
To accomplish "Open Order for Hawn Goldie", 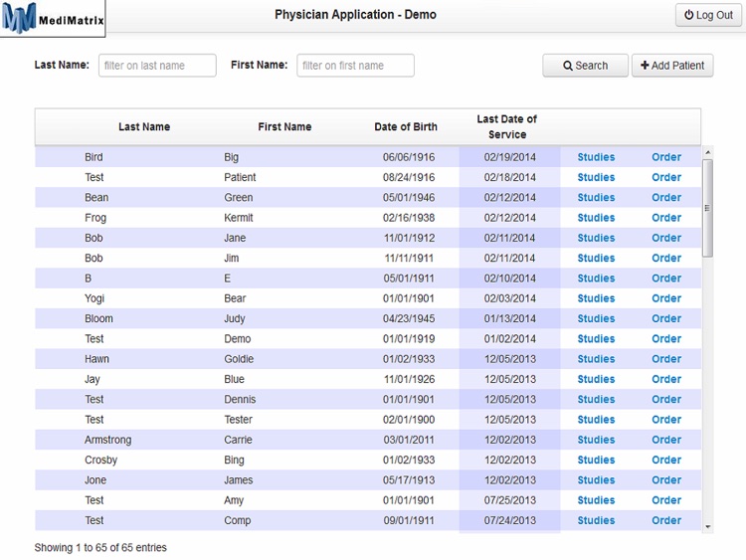I will coord(666,359).
